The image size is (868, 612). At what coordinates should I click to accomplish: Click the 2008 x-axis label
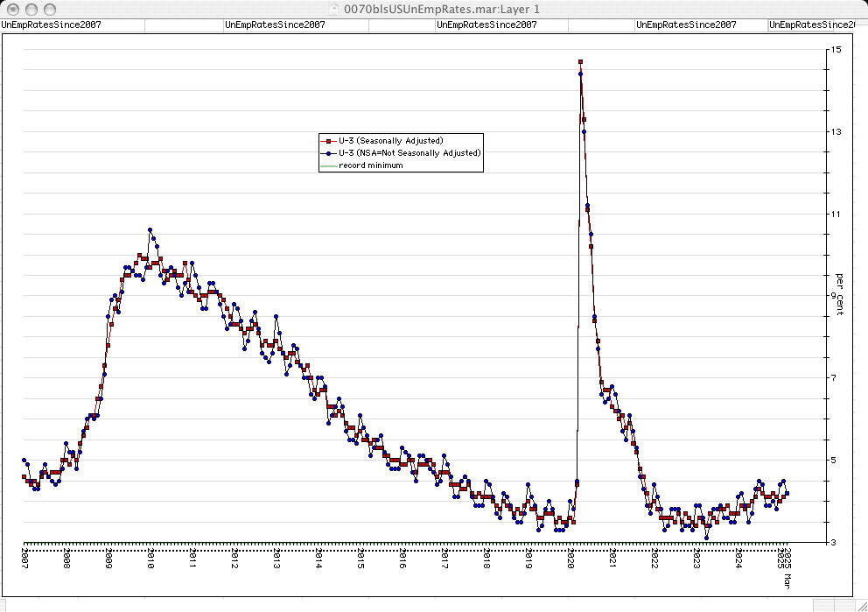click(x=66, y=559)
